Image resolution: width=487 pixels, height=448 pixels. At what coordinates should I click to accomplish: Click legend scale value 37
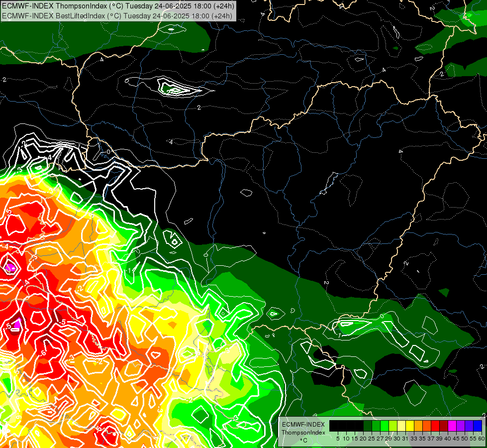[x=431, y=439]
